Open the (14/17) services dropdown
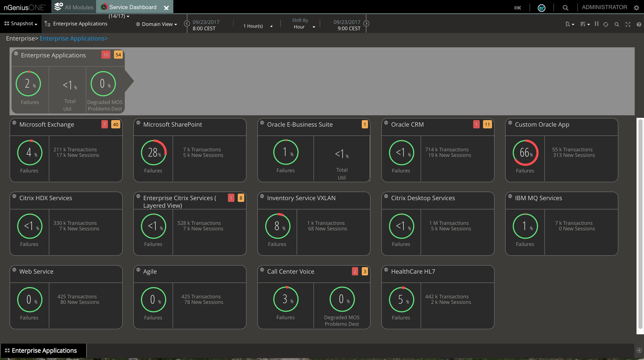This screenshot has width=644, height=360. [119, 16]
